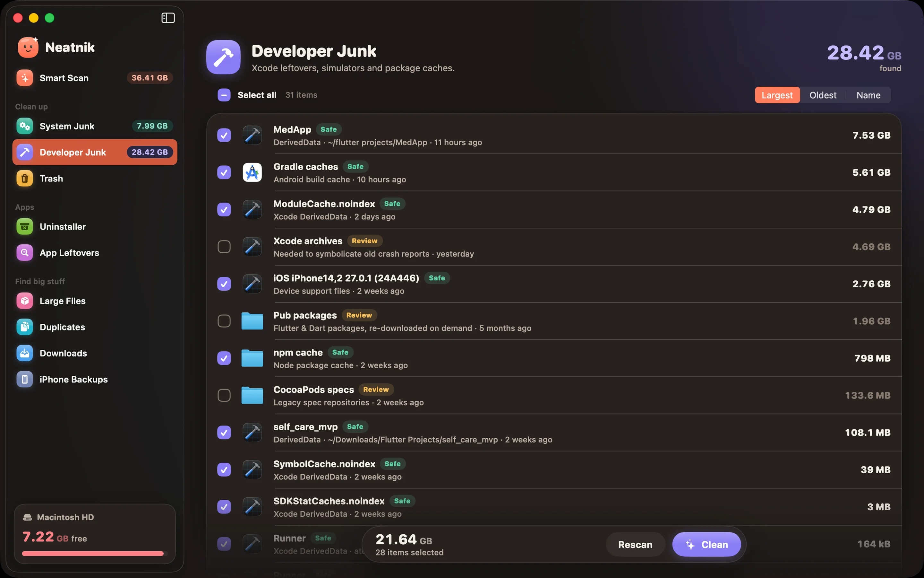Check the Pub packages checkbox
The width and height of the screenshot is (924, 578).
tap(224, 321)
